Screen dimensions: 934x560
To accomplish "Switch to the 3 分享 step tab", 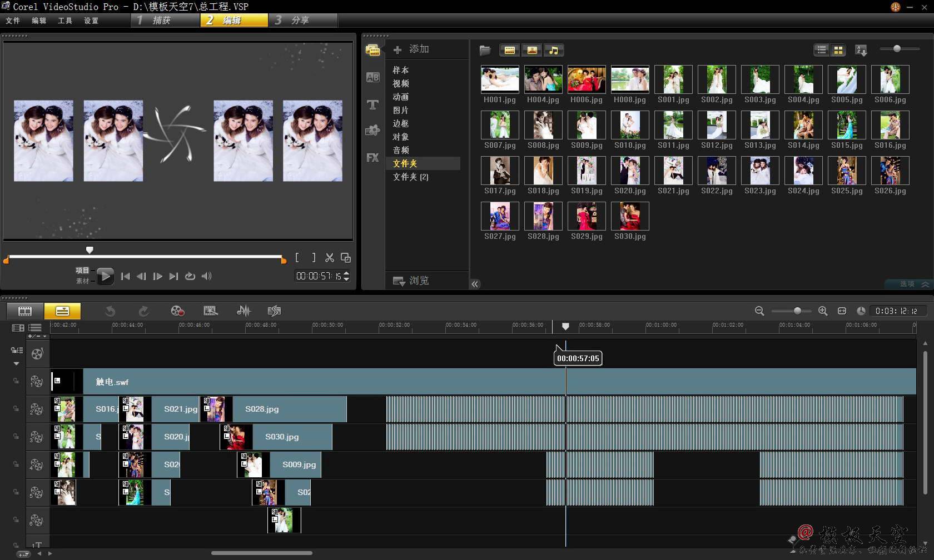I will 303,20.
